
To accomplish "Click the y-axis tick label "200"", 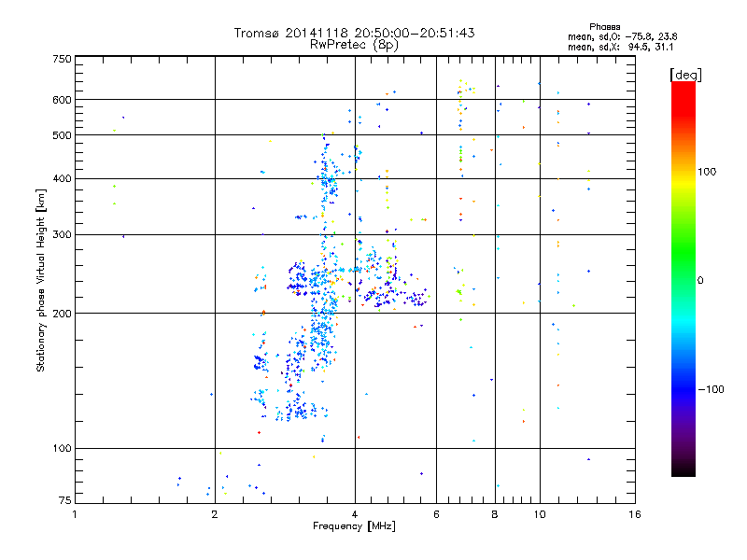I will click(62, 314).
